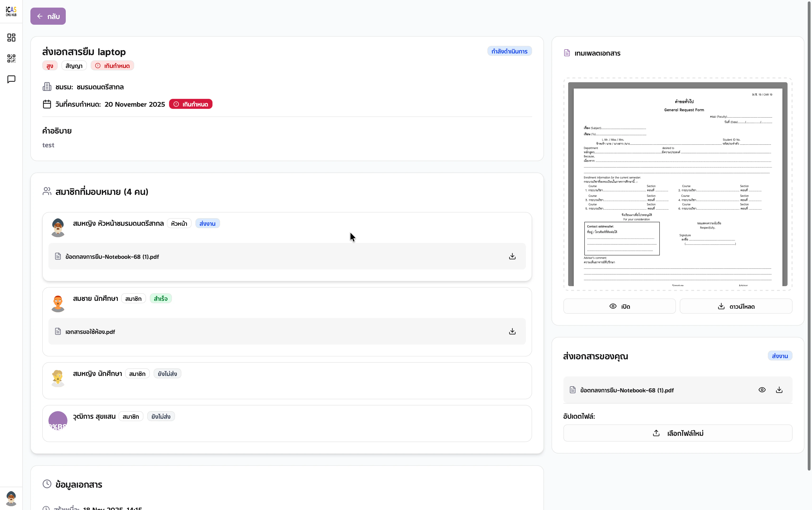Choose a new file with เลือกไฟล์ใหม่

pyautogui.click(x=678, y=433)
